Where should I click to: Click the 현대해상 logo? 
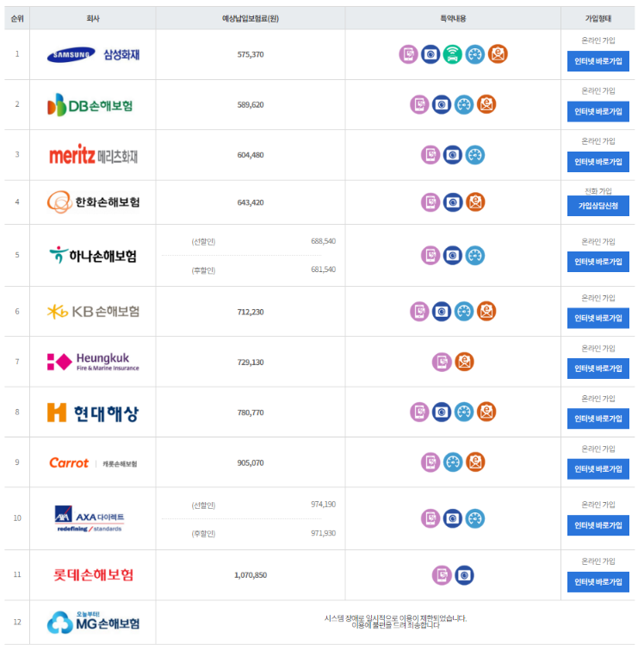93,412
